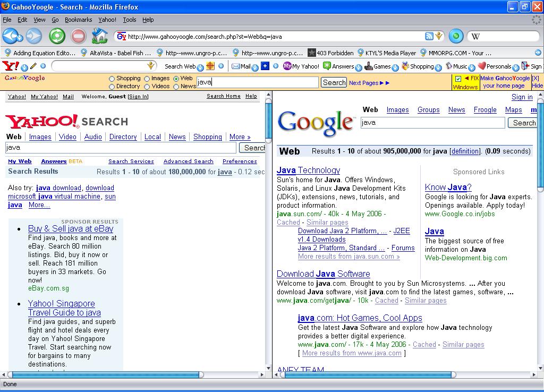The height and width of the screenshot is (392, 544).
Task: Click the red Stop loading icon
Action: point(79,36)
